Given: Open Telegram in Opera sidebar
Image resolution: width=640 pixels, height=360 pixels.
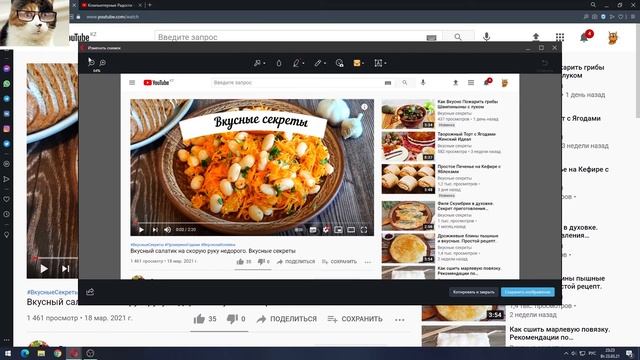Looking at the screenshot, I should [7, 99].
